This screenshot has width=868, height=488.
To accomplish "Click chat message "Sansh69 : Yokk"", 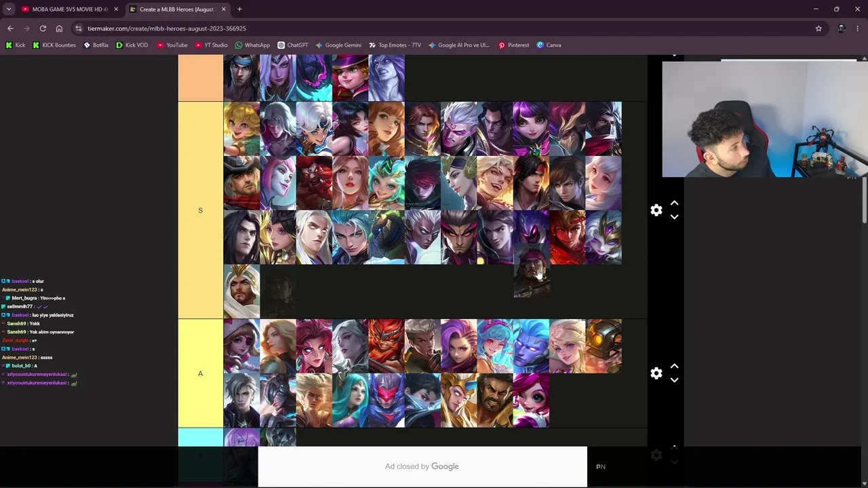I will coord(20,323).
